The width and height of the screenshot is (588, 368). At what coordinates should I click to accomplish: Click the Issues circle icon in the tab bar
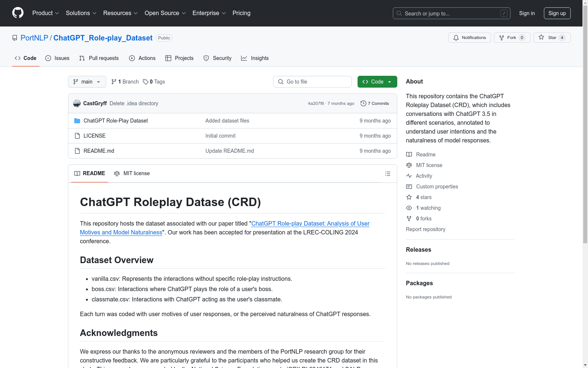[48, 58]
